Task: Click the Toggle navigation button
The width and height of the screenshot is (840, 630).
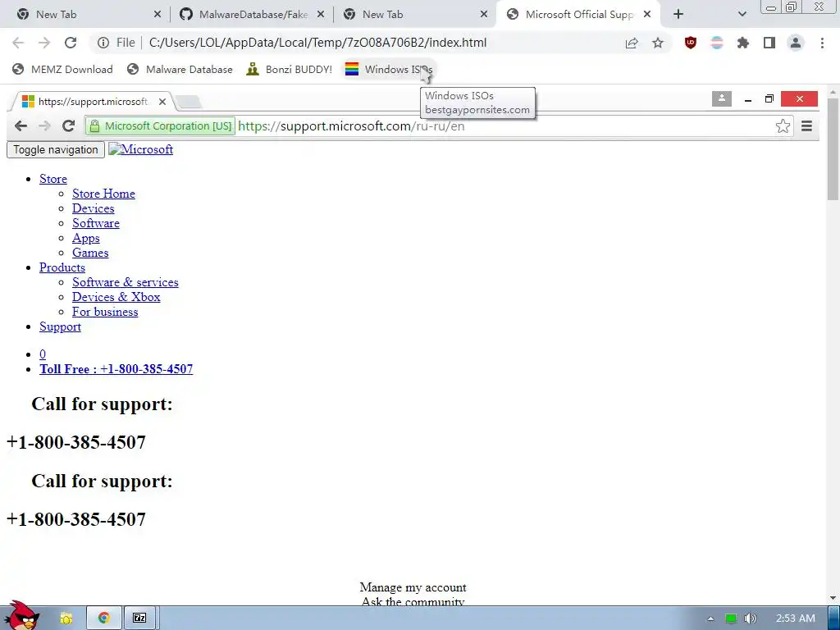Action: pos(56,149)
